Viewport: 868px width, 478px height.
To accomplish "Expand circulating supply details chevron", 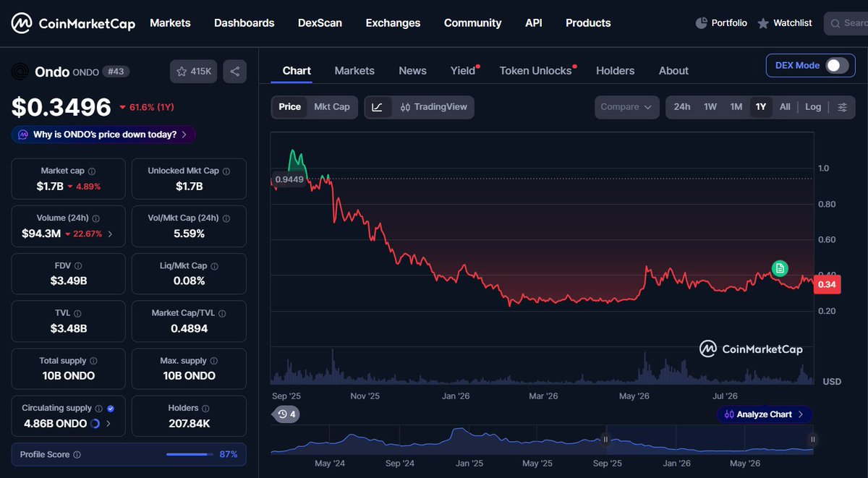I will pos(109,424).
